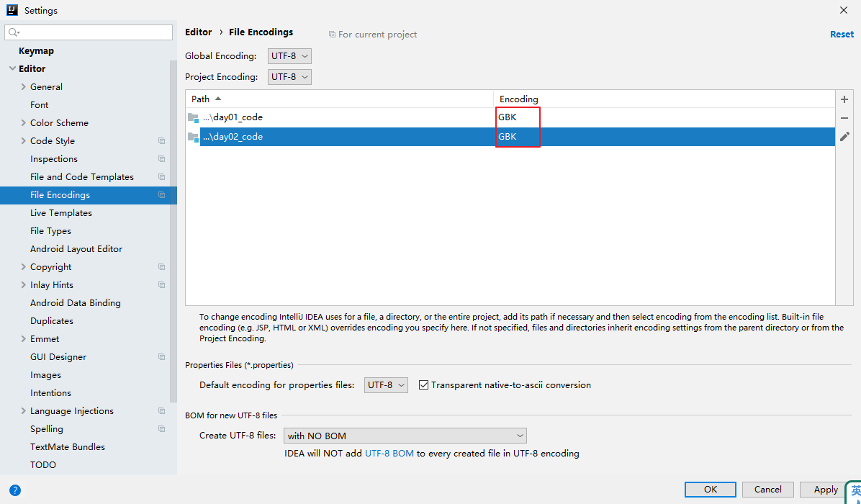Image resolution: width=861 pixels, height=504 pixels.
Task: Click the search magnifier icon
Action: [14, 32]
